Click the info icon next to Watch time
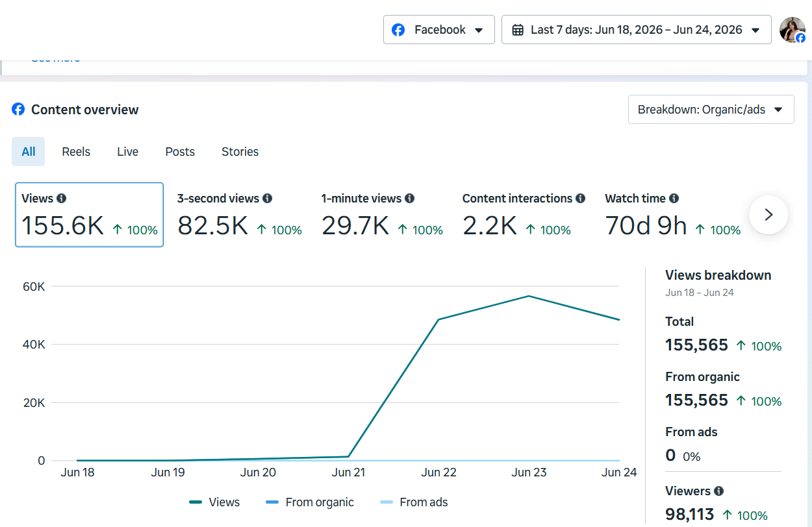 (674, 199)
